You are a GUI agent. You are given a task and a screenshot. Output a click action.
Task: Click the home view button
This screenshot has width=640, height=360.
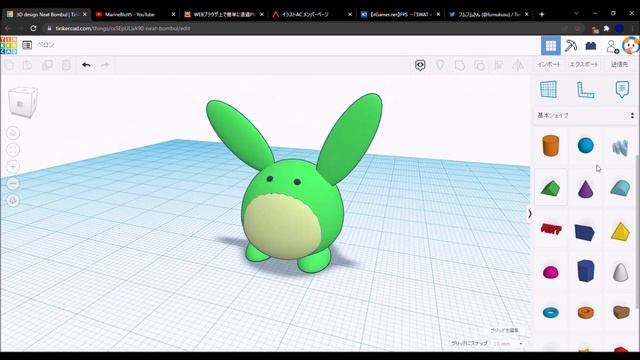point(13,133)
